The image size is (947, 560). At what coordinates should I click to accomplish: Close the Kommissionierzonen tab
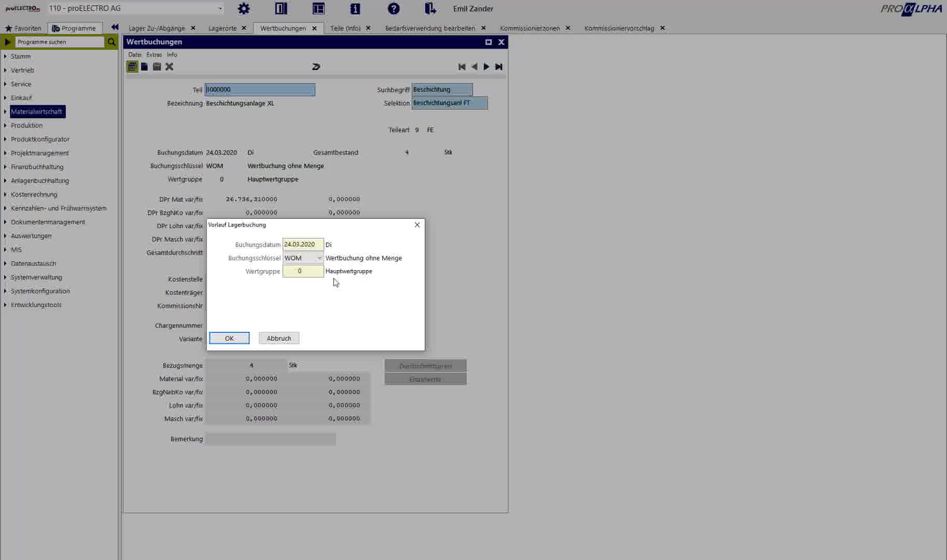pos(568,28)
